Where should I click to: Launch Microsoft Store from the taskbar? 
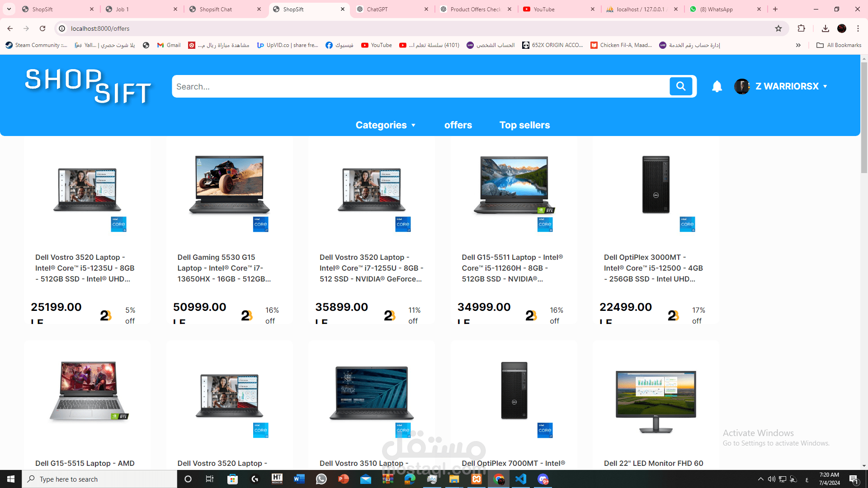point(232,479)
